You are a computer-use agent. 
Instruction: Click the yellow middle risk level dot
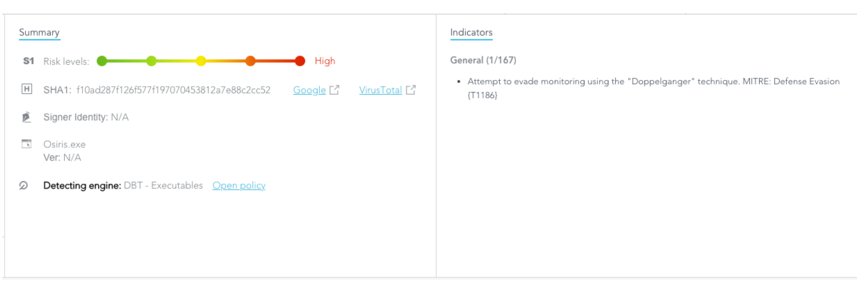[201, 61]
